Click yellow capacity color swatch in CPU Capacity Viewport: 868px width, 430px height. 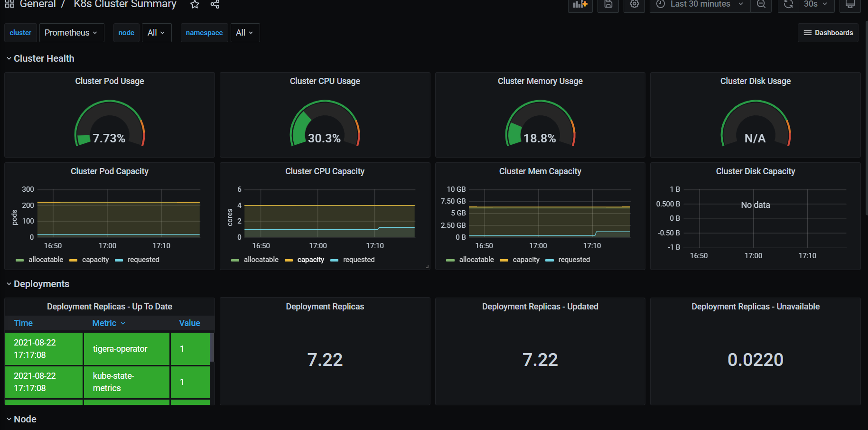tap(289, 260)
